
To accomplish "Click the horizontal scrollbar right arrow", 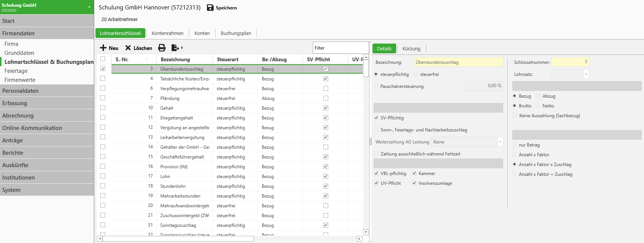I will pos(359,238).
